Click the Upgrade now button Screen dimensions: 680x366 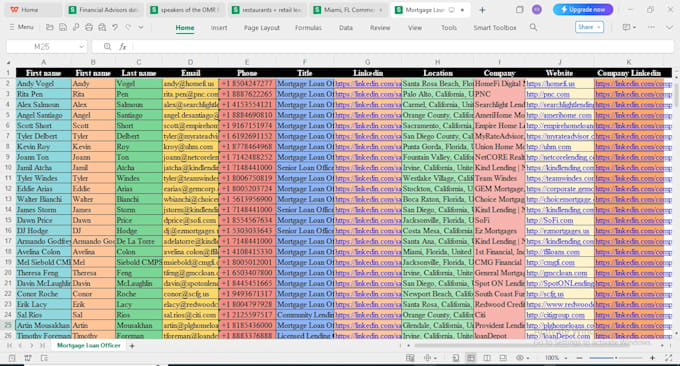[583, 10]
